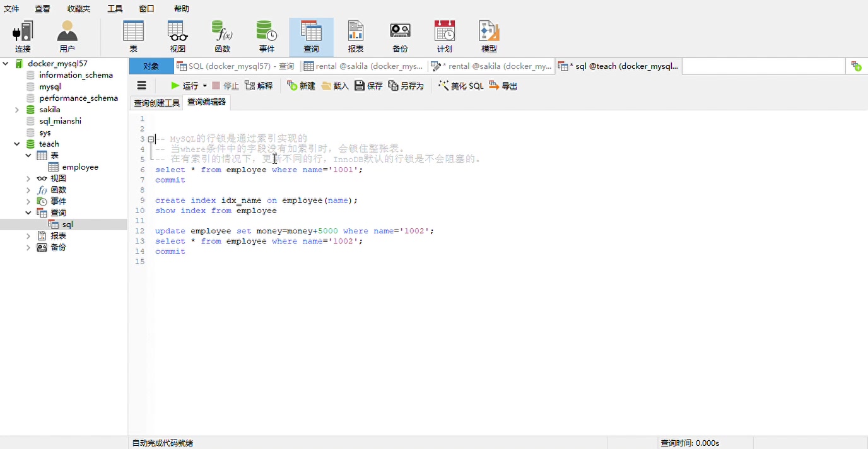Image resolution: width=868 pixels, height=449 pixels.
Task: Expand the sakila database node
Action: [x=18, y=109]
